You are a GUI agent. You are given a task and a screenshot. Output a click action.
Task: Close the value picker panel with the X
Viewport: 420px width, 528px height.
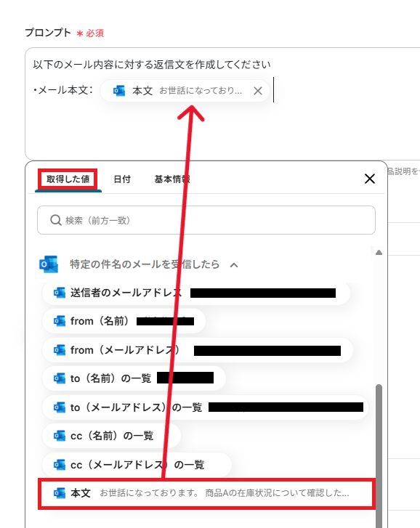(x=369, y=179)
